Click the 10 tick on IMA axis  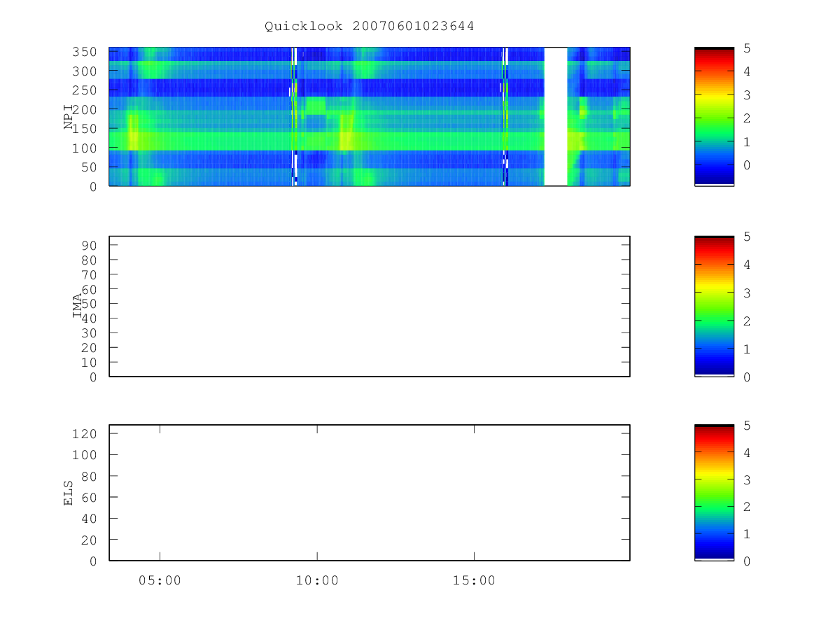pyautogui.click(x=90, y=363)
